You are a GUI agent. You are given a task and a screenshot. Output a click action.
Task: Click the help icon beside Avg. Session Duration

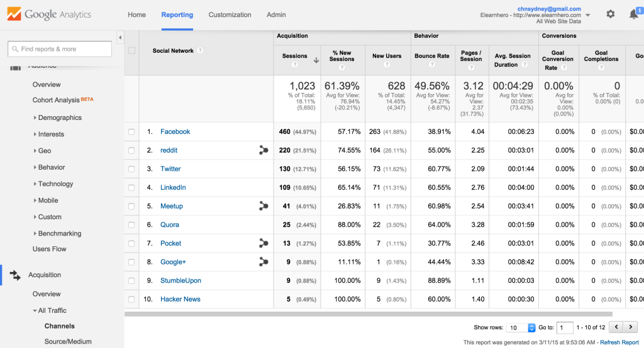(x=525, y=65)
